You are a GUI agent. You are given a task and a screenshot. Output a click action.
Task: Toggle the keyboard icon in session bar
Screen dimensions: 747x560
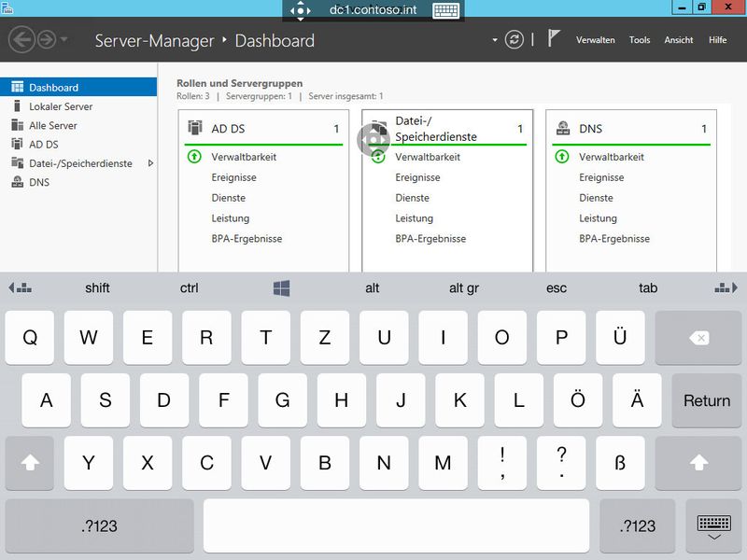pos(446,10)
